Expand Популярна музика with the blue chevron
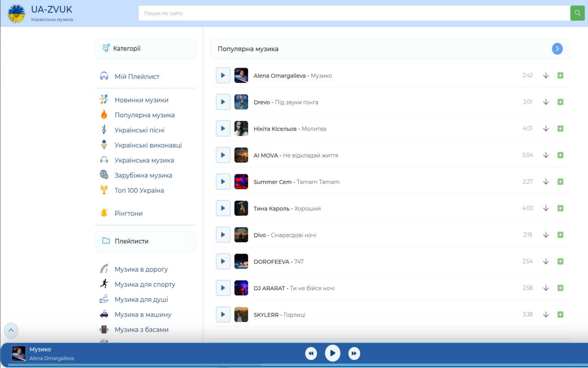Viewport: 588px width, 368px height. coord(557,49)
